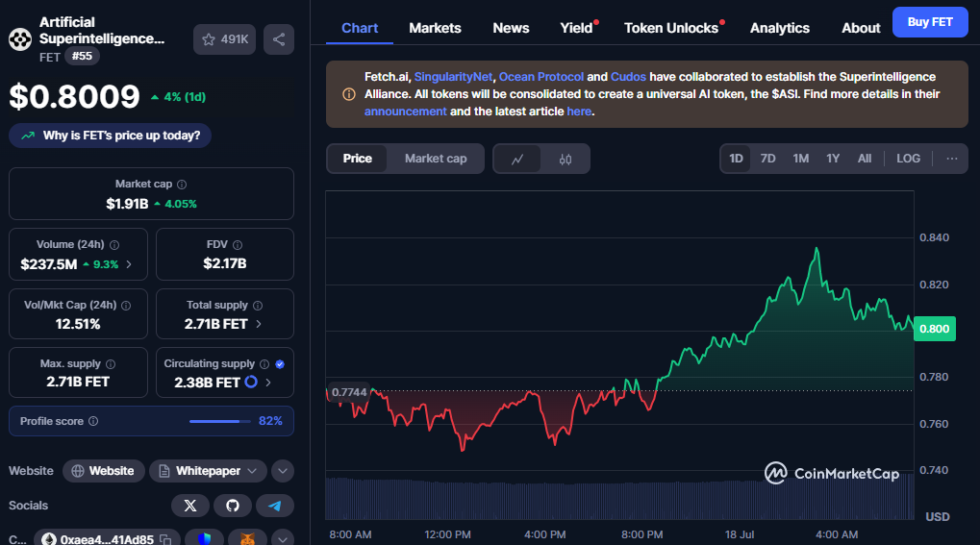Follow the SingularityNet link
The width and height of the screenshot is (980, 545).
[453, 77]
